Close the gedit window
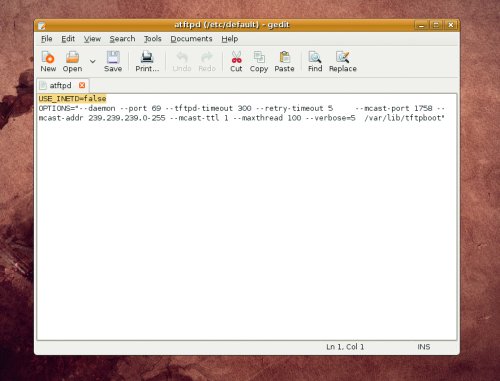 [451, 25]
